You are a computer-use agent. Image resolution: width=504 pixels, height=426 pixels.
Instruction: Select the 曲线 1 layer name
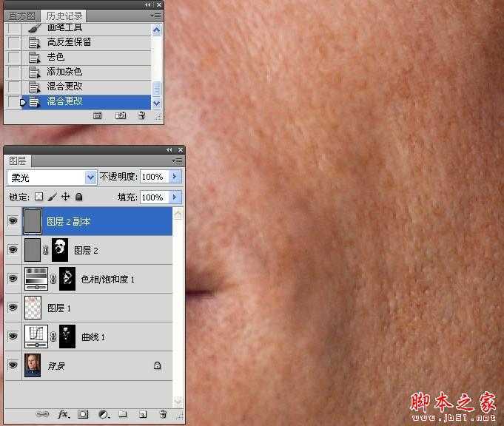pyautogui.click(x=93, y=337)
